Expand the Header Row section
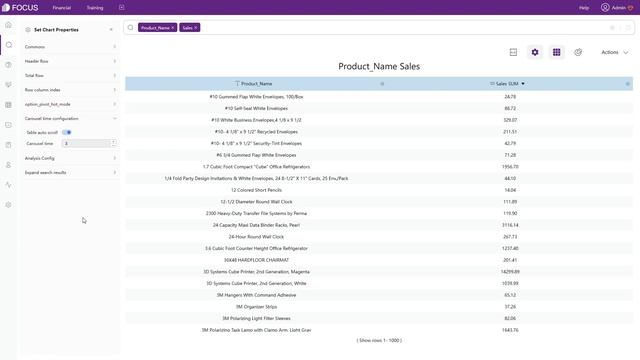Image resolution: width=640 pixels, height=360 pixels. (70, 61)
